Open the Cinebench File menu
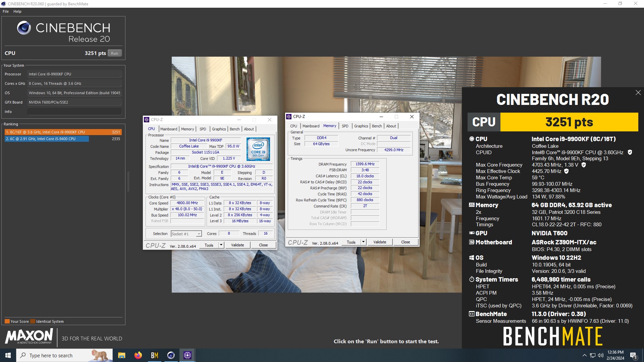Screen dimensions: 644x362 [6, 11]
